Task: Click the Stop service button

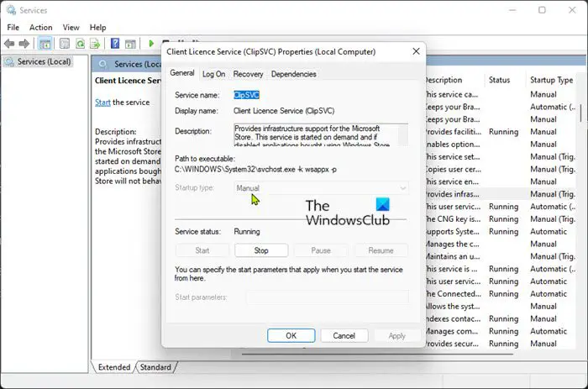Action: pyautogui.click(x=261, y=250)
